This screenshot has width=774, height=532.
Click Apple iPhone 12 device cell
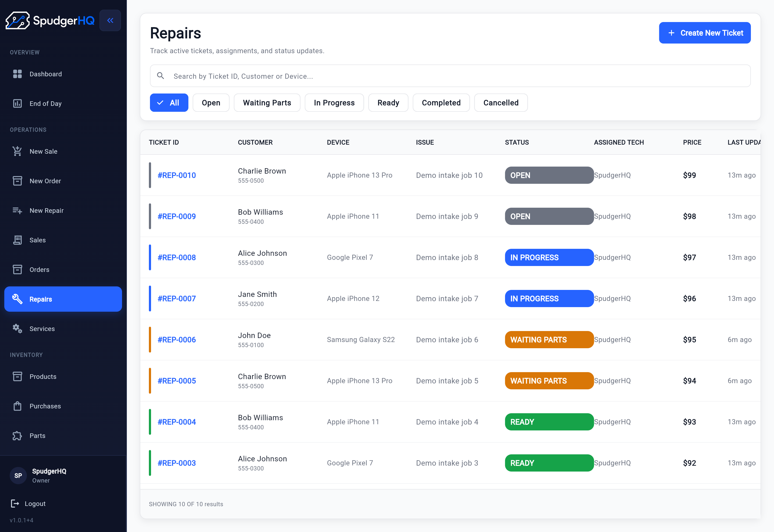tap(353, 299)
